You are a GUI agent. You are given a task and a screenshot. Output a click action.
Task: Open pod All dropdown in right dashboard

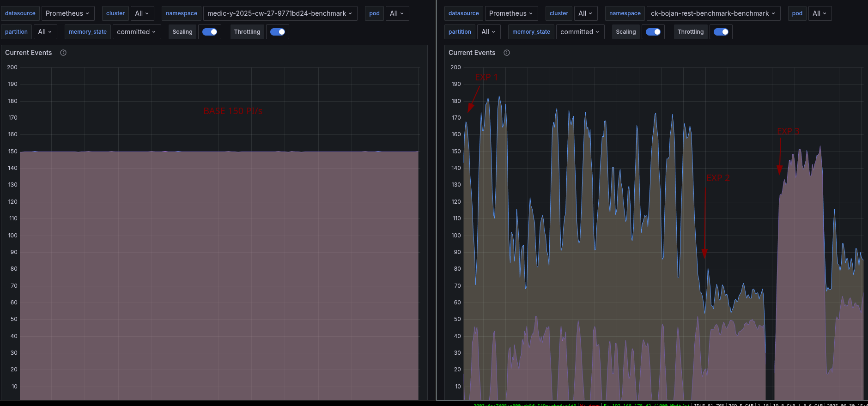[x=820, y=13]
